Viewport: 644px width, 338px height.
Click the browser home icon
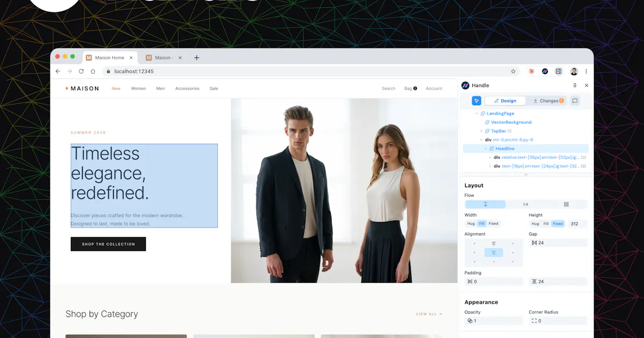(93, 71)
